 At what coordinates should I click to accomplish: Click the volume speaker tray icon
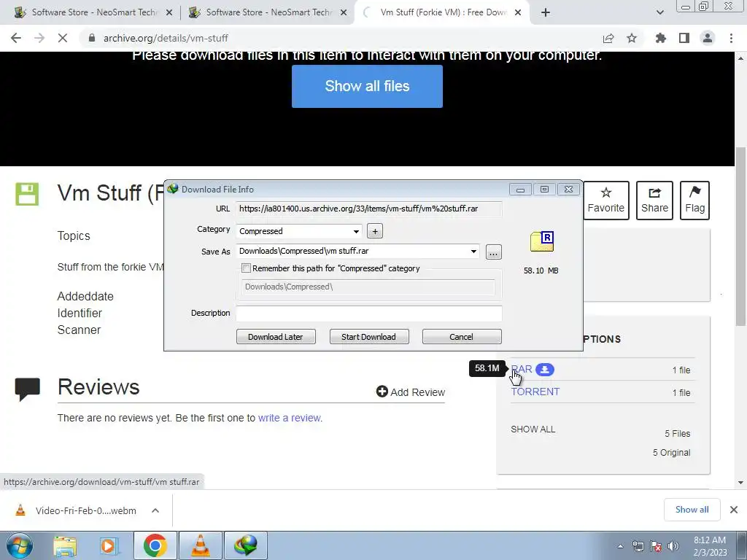[x=673, y=546]
